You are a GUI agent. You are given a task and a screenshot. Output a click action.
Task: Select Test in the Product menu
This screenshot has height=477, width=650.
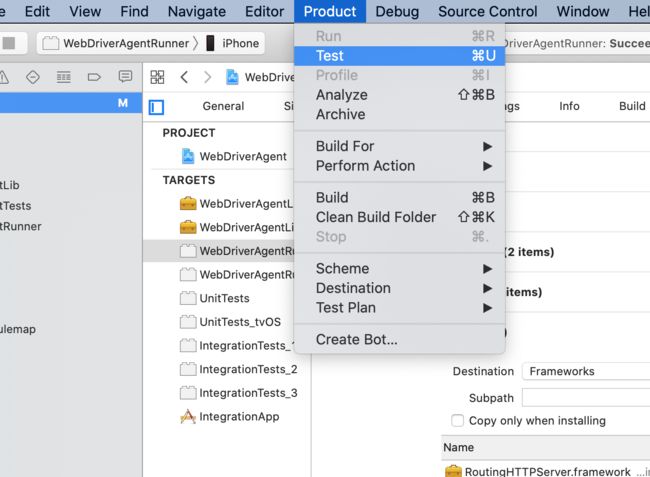point(400,56)
